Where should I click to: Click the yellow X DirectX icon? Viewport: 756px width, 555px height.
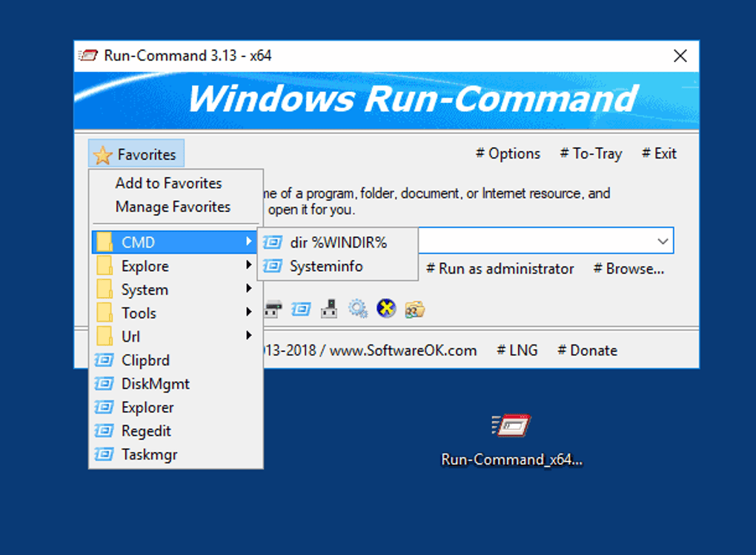pyautogui.click(x=386, y=309)
